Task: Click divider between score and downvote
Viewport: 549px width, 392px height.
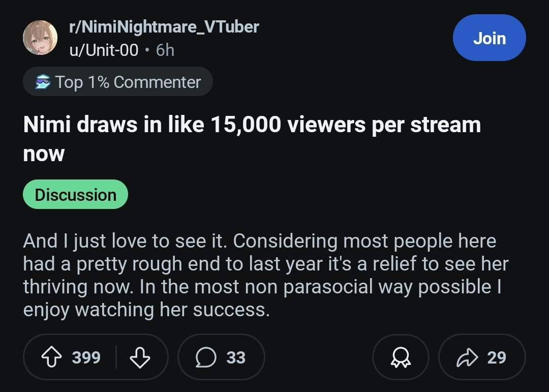Action: pyautogui.click(x=116, y=357)
